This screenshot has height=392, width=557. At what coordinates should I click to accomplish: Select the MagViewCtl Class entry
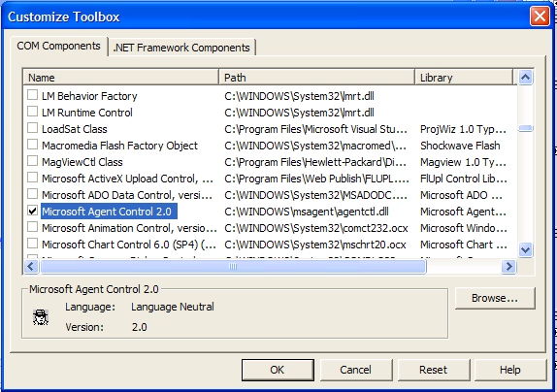(x=82, y=162)
